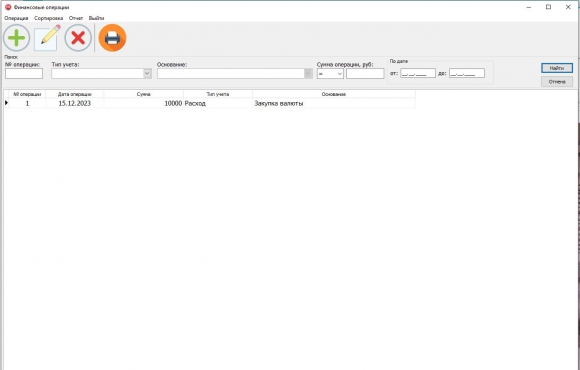The height and width of the screenshot is (370, 580).
Task: Click the red X delete operation icon
Action: (x=78, y=38)
